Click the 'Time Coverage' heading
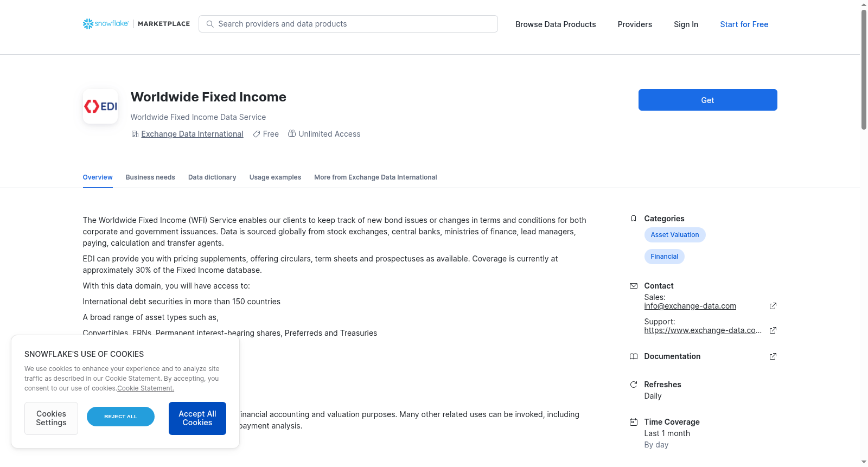This screenshot has width=868, height=467. pos(672,422)
